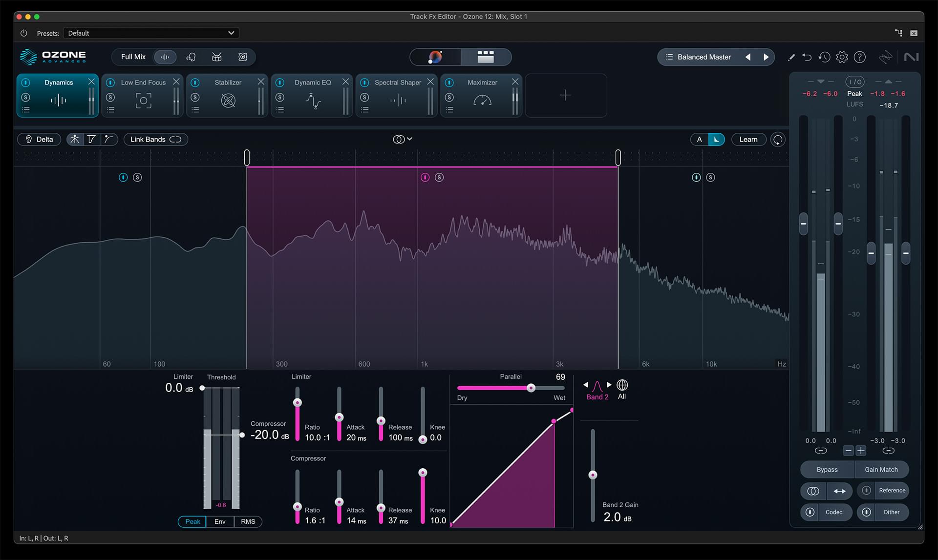Image resolution: width=938 pixels, height=560 pixels.
Task: Select next band arrow beside Band 2
Action: (x=609, y=385)
